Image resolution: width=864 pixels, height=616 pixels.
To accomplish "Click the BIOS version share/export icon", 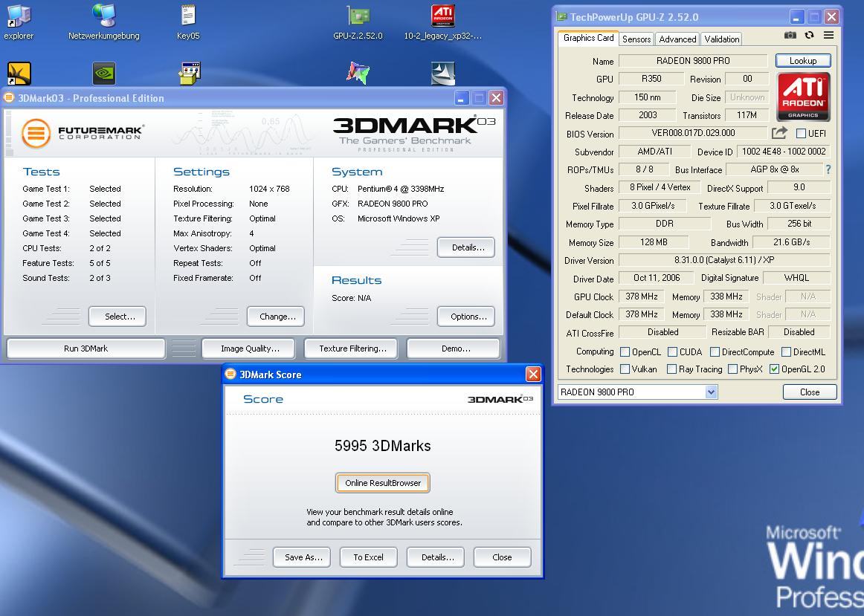I will click(779, 133).
